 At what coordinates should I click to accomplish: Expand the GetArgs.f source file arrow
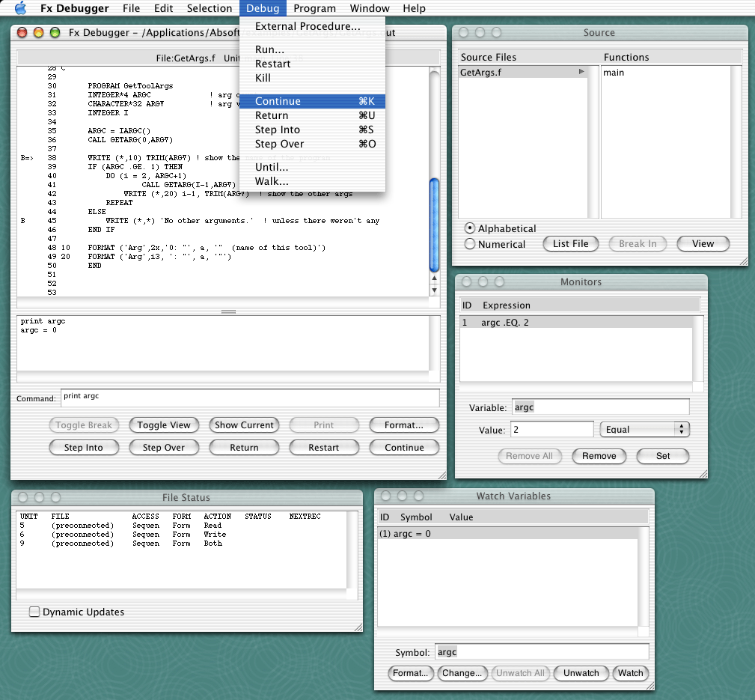point(581,73)
